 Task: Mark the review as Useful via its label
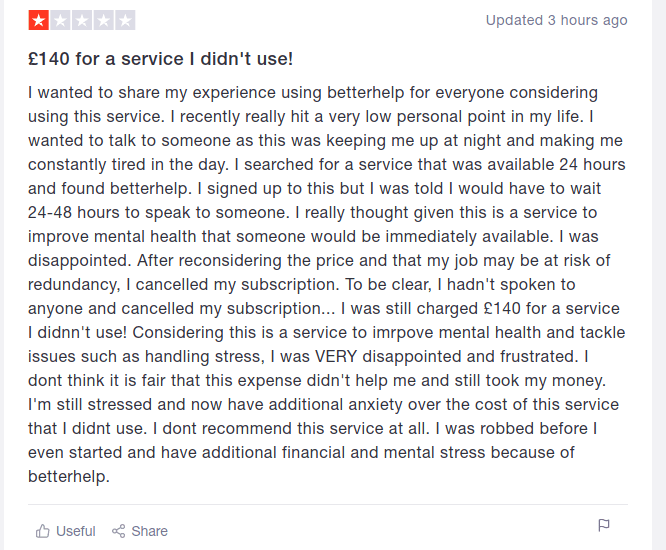click(76, 531)
